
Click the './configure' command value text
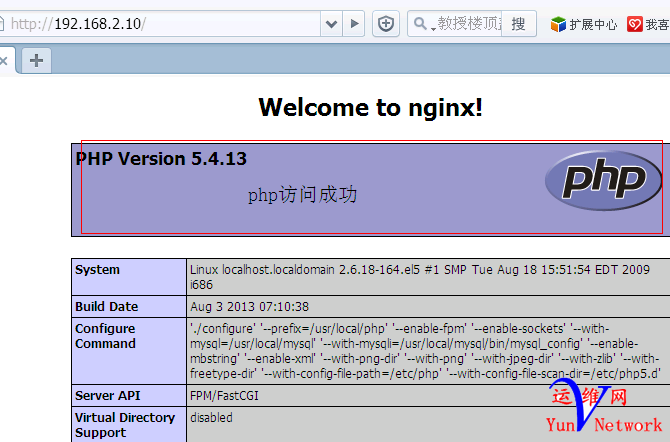(425, 351)
